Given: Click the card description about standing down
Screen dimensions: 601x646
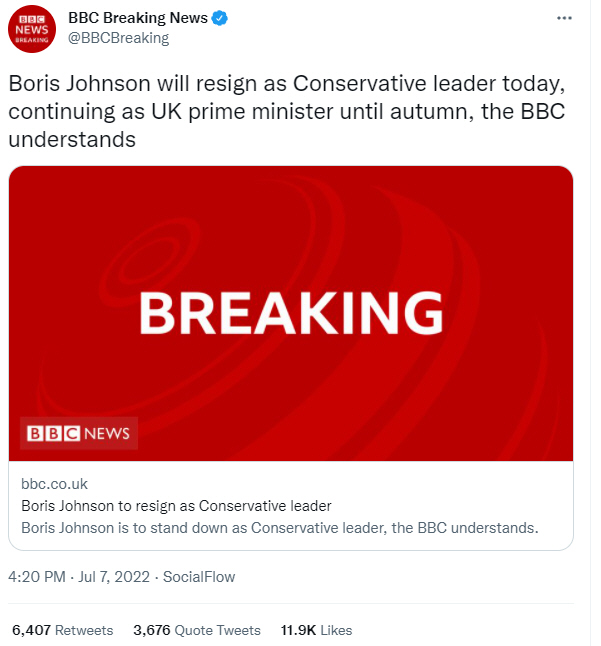Looking at the screenshot, I should pyautogui.click(x=279, y=526).
